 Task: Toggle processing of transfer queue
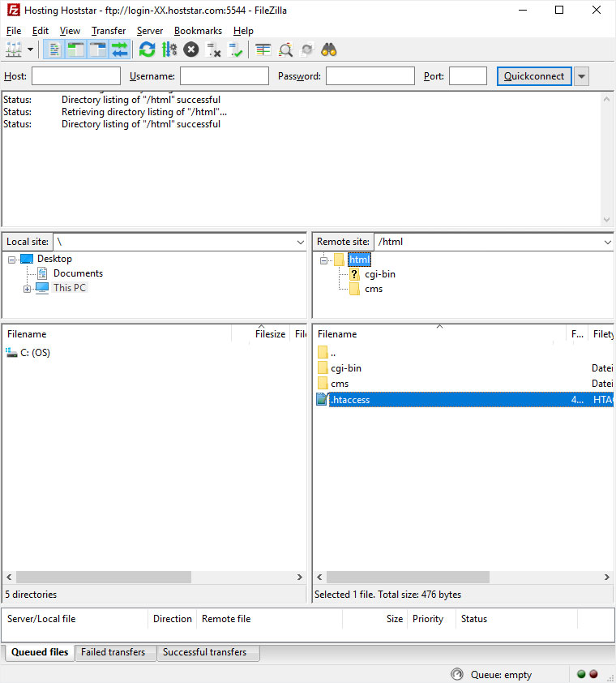169,49
